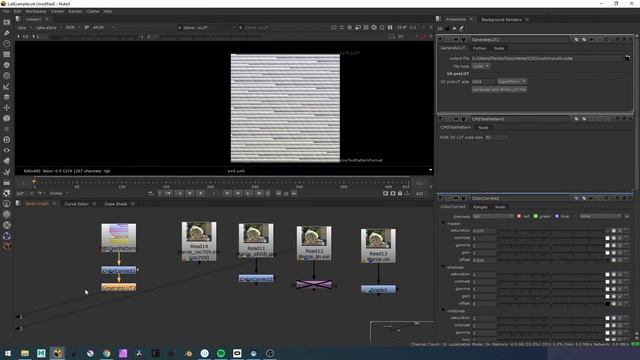Open the Render menu
Viewport: 640px width, 360px height.
pos(75,11)
